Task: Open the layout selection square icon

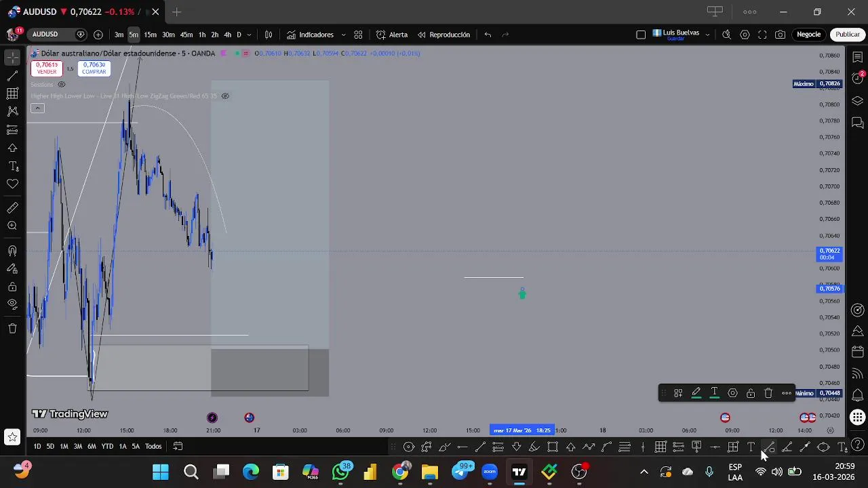Action: tap(641, 35)
